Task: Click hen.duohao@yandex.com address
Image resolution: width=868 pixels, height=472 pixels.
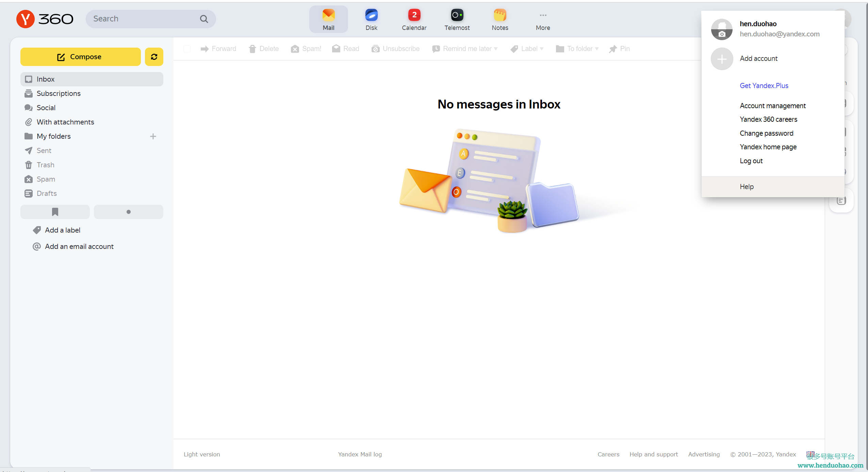Action: (x=780, y=34)
